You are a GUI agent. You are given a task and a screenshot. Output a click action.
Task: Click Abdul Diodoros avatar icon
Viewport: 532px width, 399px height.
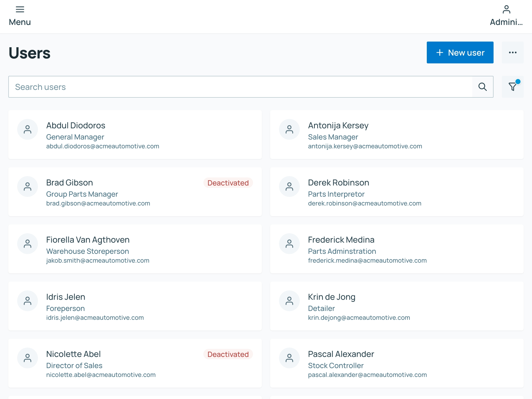[x=28, y=129]
